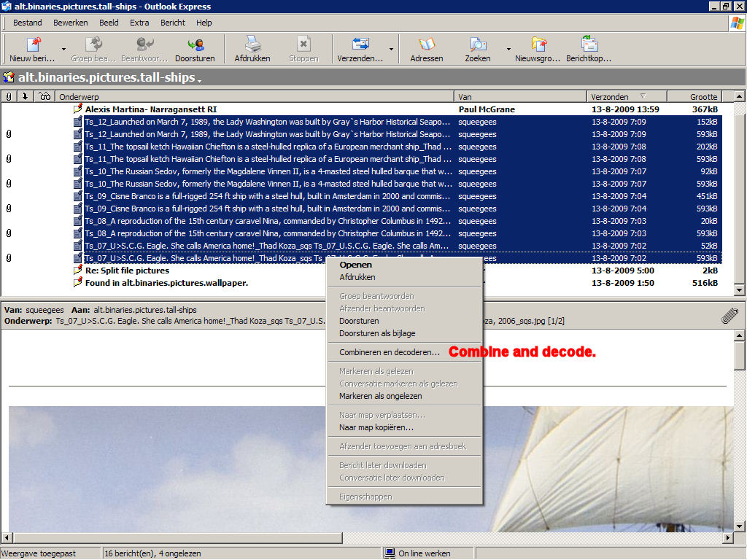Choose Combineren en decoderen in context menu
The image size is (747, 560).
tap(404, 352)
